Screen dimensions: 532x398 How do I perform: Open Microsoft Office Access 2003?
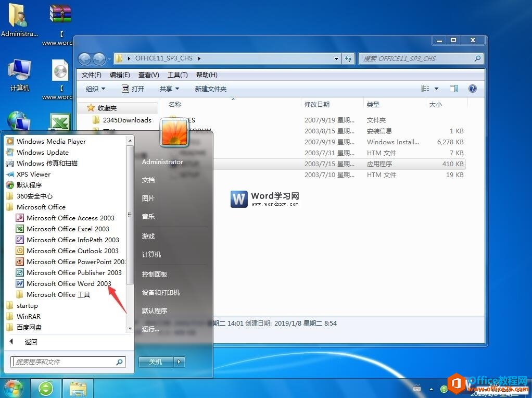pos(70,218)
